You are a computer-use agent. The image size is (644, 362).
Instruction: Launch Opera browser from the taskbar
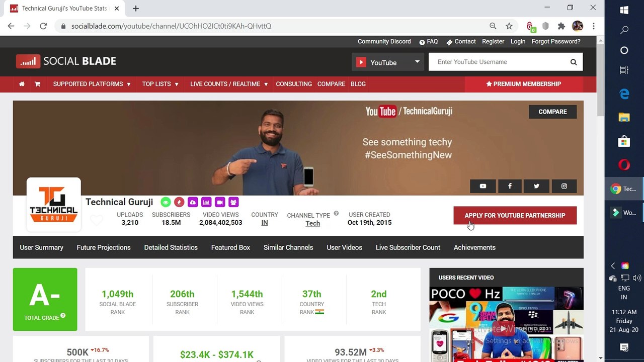click(624, 165)
